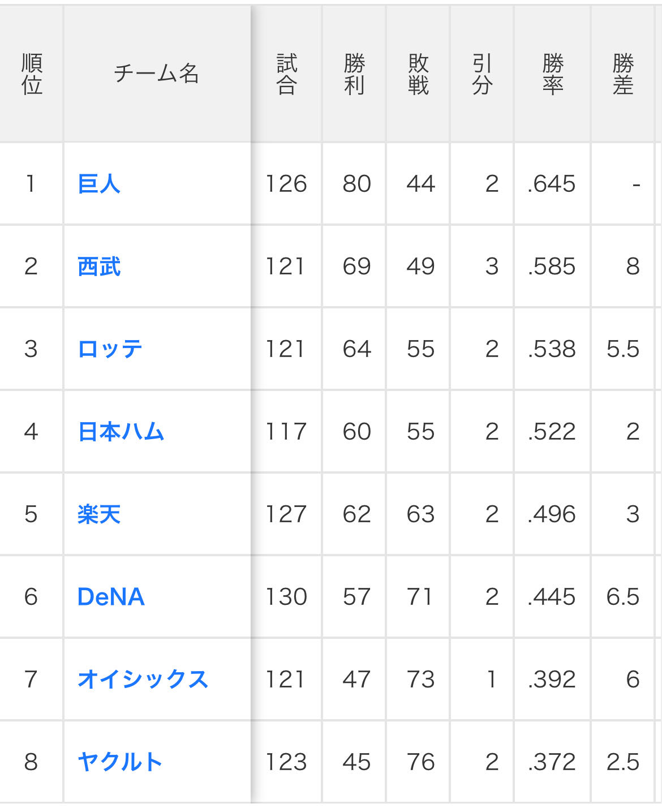
Task: Click the 順位 column header
Action: click(x=32, y=74)
